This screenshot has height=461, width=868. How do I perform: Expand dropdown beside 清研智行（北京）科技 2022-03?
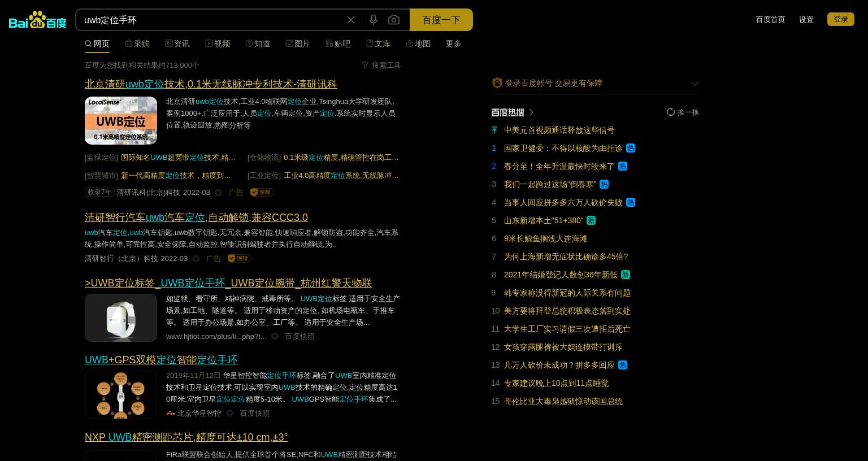(196, 259)
